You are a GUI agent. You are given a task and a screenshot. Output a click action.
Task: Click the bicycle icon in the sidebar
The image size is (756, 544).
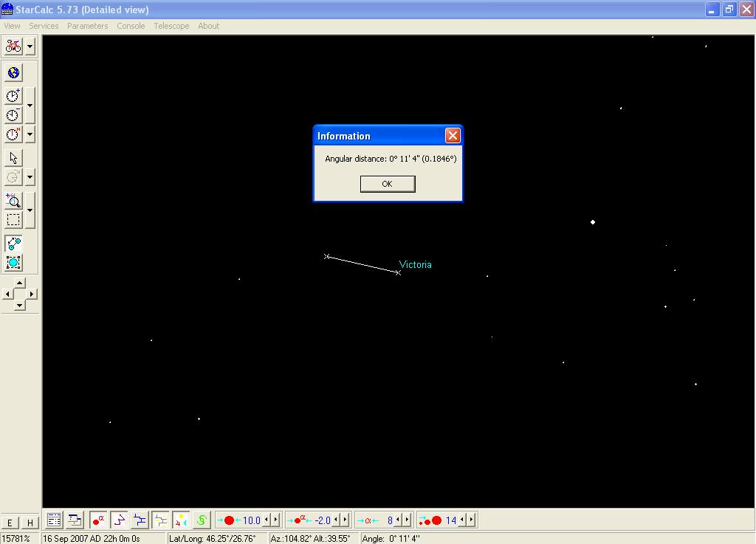point(13,46)
